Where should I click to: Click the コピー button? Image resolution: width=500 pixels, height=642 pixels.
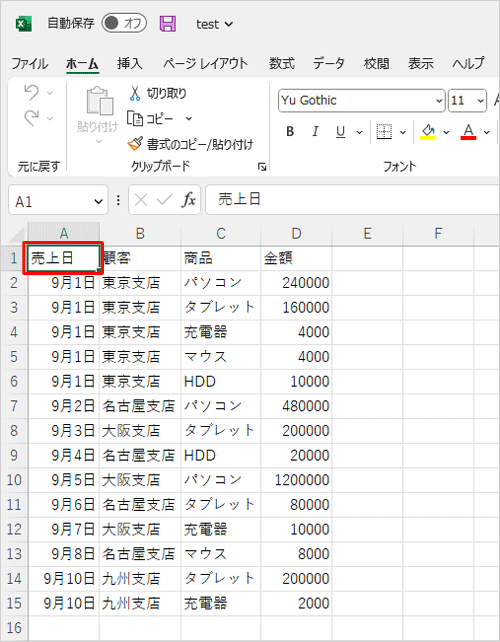150,119
